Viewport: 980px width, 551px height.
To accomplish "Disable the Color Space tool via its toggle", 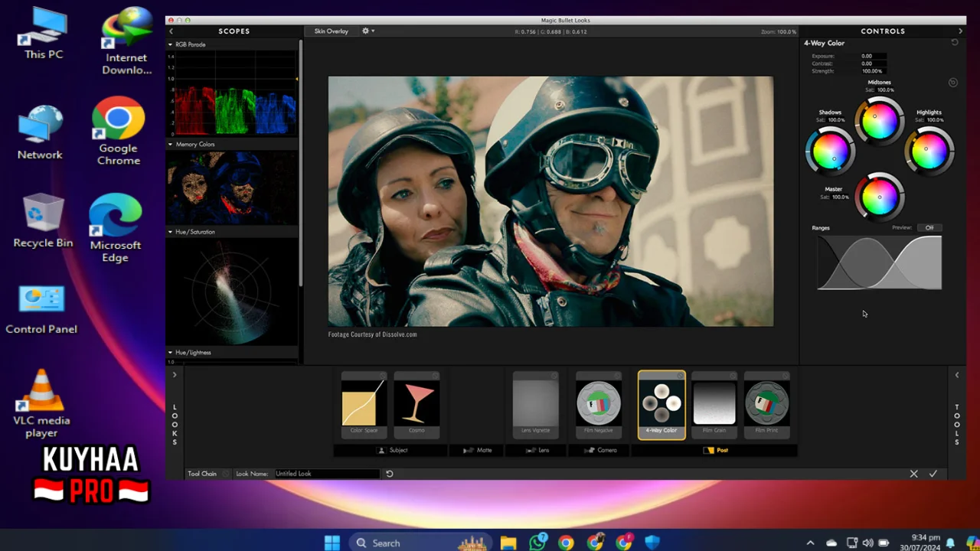I will 382,376.
